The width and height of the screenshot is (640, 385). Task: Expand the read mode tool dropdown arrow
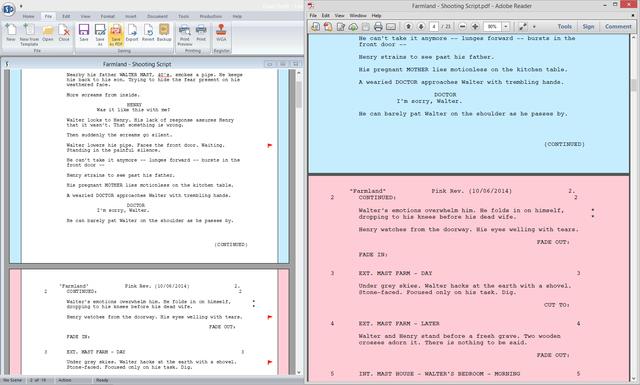[x=534, y=27]
